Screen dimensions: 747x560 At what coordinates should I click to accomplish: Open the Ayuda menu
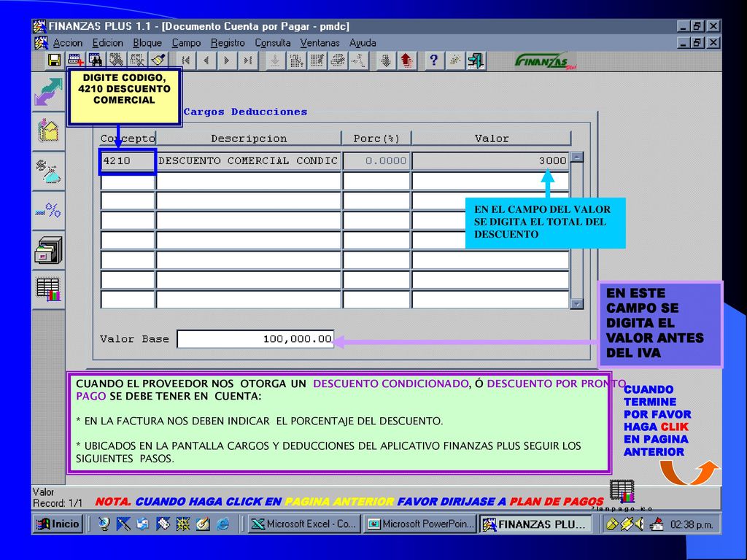click(x=363, y=43)
